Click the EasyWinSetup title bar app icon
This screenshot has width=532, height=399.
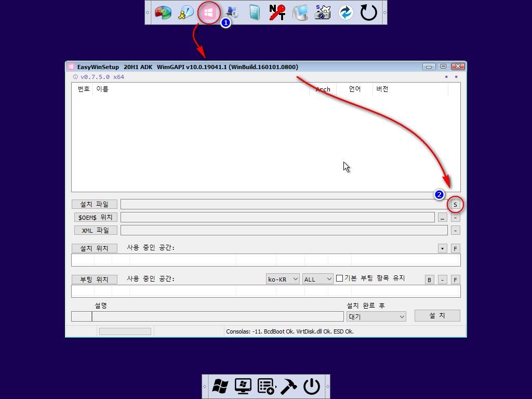71,67
